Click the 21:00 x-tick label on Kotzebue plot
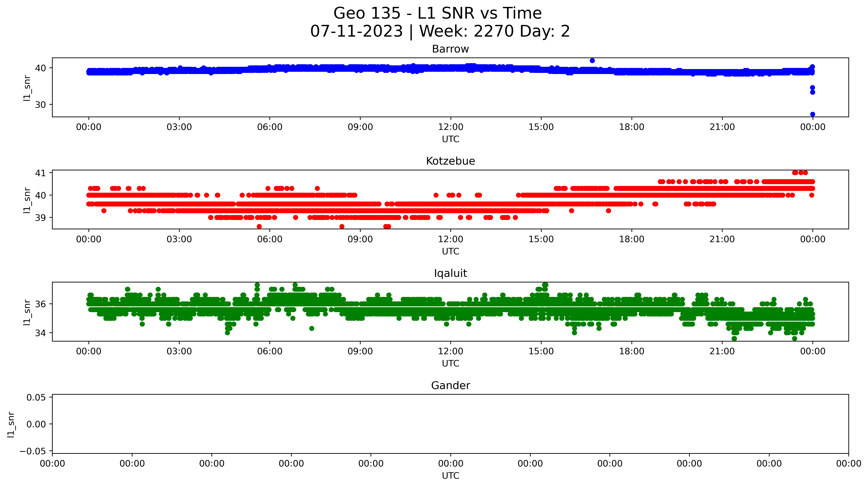Viewport: 868px width, 487px height. (722, 240)
